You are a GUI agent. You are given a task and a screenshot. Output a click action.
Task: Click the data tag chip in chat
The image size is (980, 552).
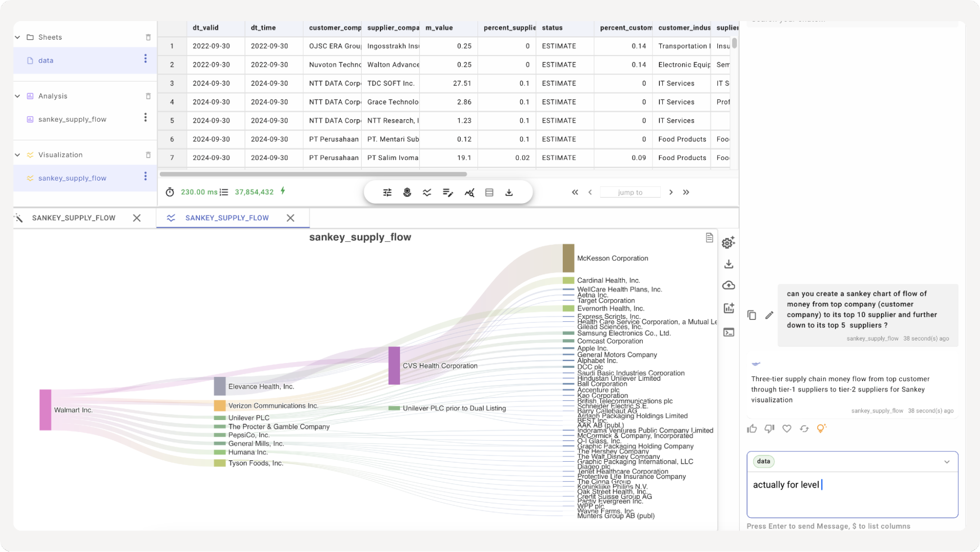763,461
